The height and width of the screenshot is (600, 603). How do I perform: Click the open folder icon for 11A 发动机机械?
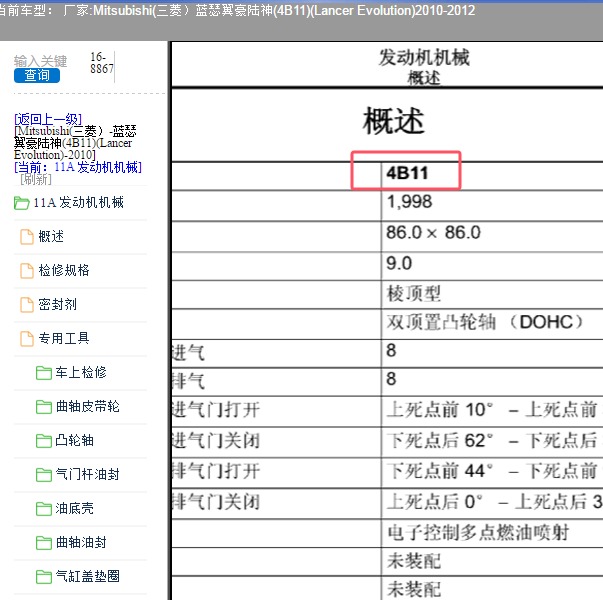click(22, 203)
